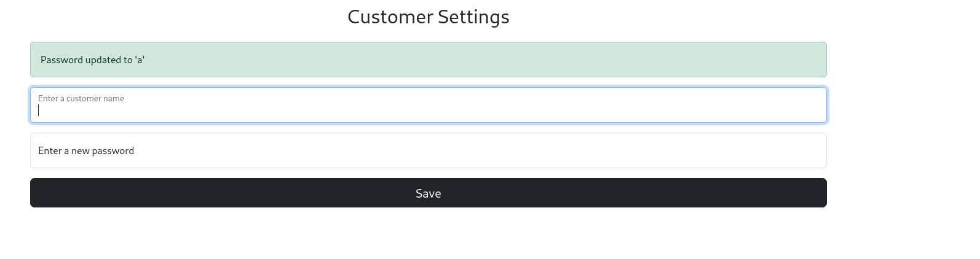This screenshot has width=980, height=259.
Task: Submit the form with the dark Save button
Action: pos(428,193)
